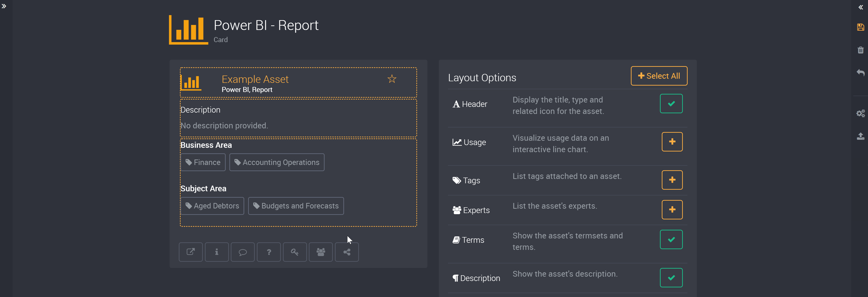Collapse the right toolbar with double chevron

point(861,7)
